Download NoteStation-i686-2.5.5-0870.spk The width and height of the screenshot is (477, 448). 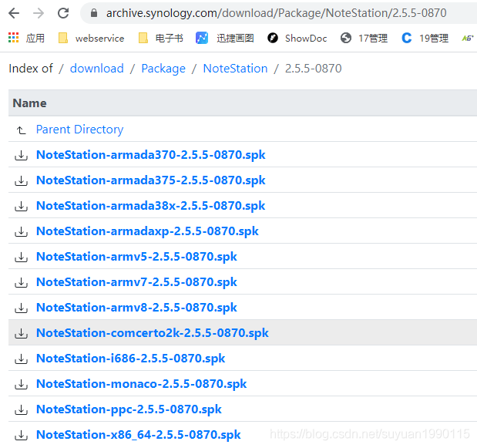pyautogui.click(x=130, y=359)
